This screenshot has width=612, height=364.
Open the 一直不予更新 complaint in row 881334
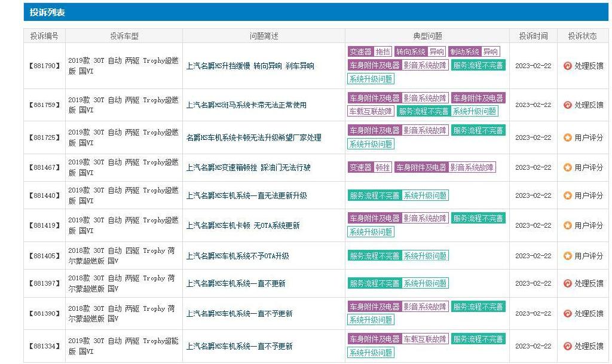tap(239, 346)
